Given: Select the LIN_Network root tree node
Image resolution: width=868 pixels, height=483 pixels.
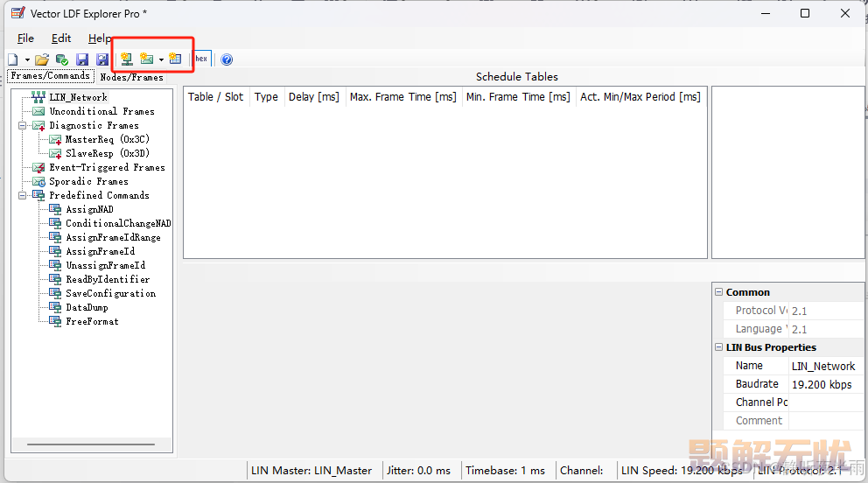Looking at the screenshot, I should [x=78, y=97].
